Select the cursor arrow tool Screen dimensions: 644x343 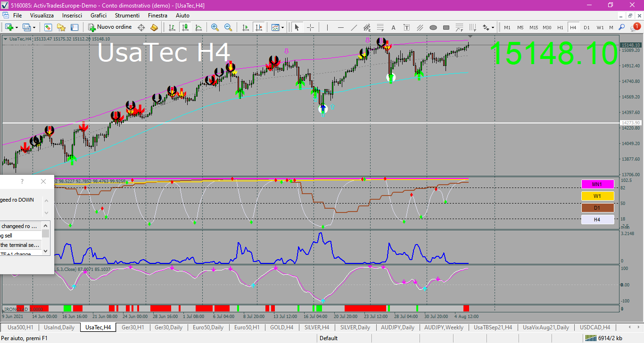(x=297, y=27)
